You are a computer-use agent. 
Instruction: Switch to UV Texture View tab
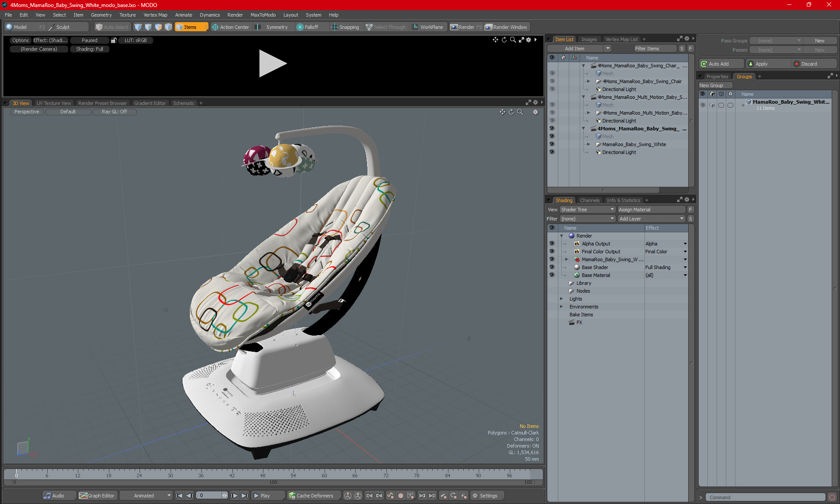tap(54, 103)
